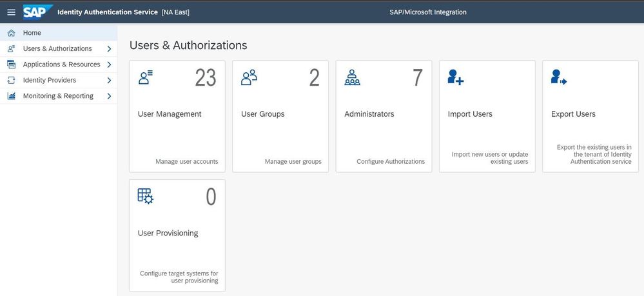644x296 pixels.
Task: Click the Users & Authorizations sidebar icon
Action: [x=11, y=48]
